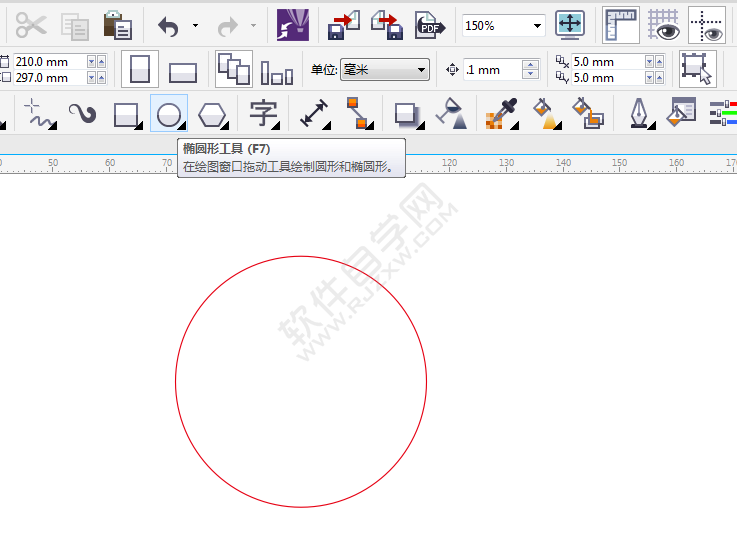Screen dimensions: 737x545
Task: Open the Ellipse tool flyout triangle
Action: 182,125
